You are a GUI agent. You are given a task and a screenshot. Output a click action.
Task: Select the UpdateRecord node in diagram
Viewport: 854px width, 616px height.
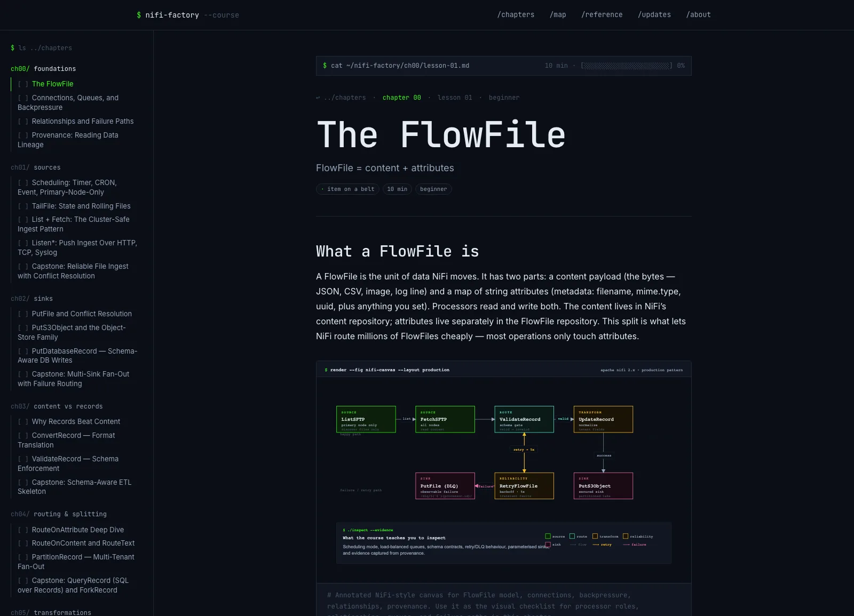coord(603,419)
